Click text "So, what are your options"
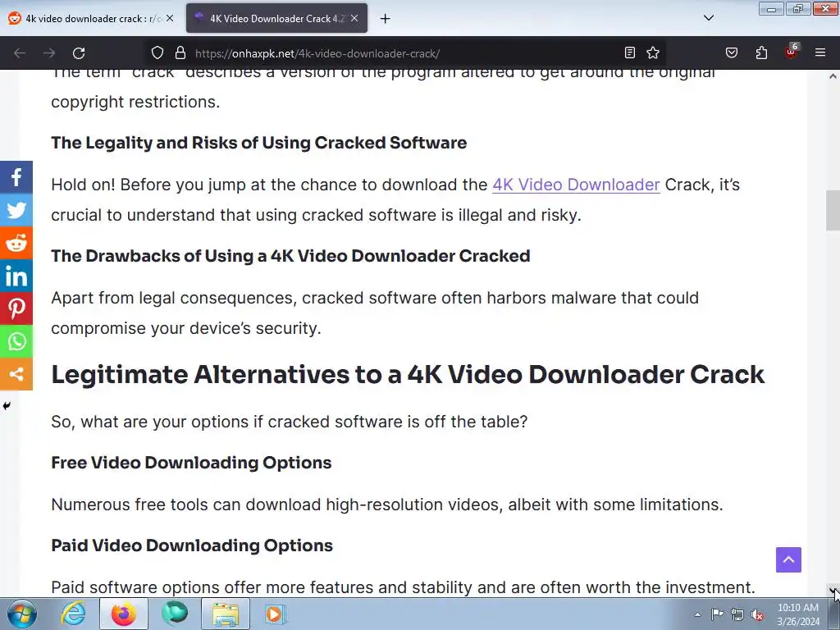This screenshot has height=630, width=840. click(149, 422)
